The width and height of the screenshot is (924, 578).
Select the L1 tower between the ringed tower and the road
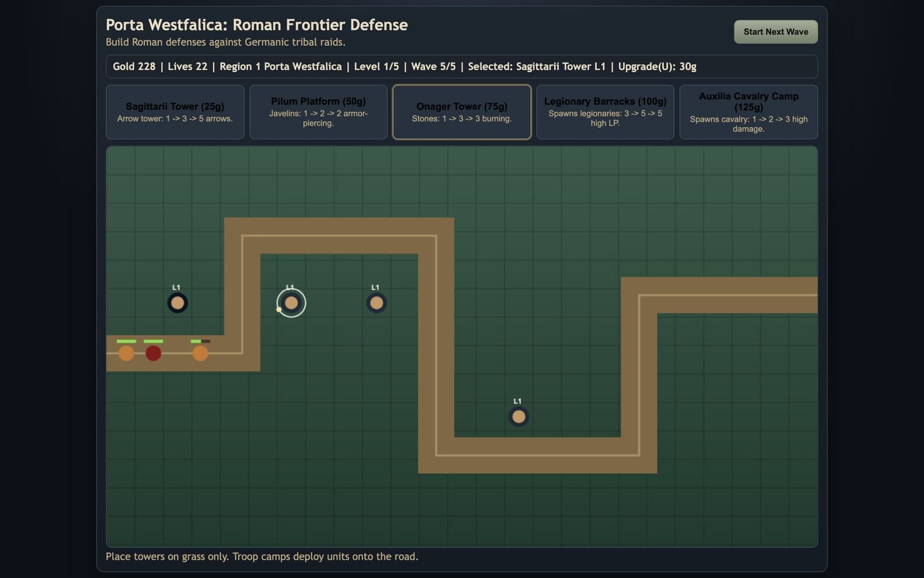pyautogui.click(x=377, y=303)
